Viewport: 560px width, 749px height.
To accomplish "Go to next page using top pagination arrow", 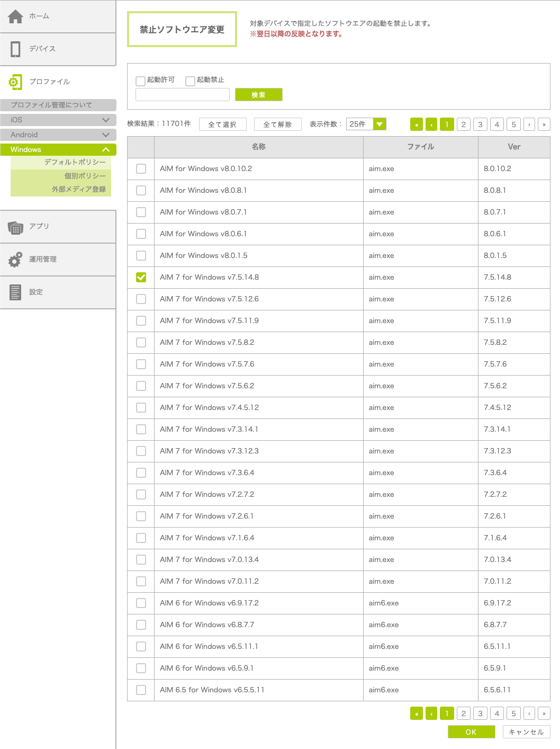I will click(x=529, y=124).
